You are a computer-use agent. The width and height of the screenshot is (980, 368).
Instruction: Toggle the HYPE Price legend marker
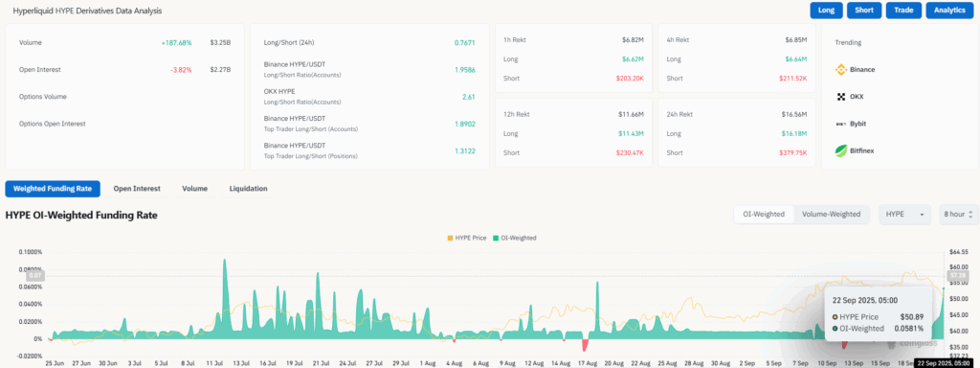tap(451, 238)
